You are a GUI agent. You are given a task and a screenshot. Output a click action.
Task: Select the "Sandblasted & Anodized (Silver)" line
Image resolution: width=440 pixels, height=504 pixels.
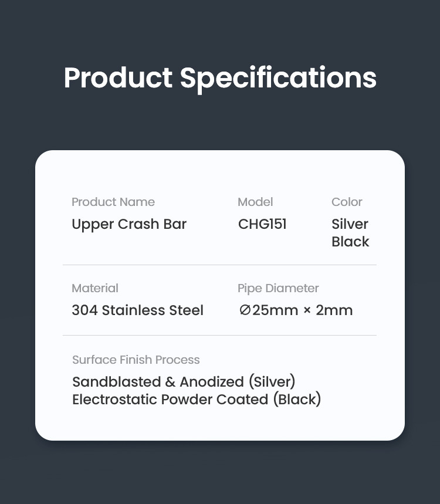pyautogui.click(x=184, y=382)
